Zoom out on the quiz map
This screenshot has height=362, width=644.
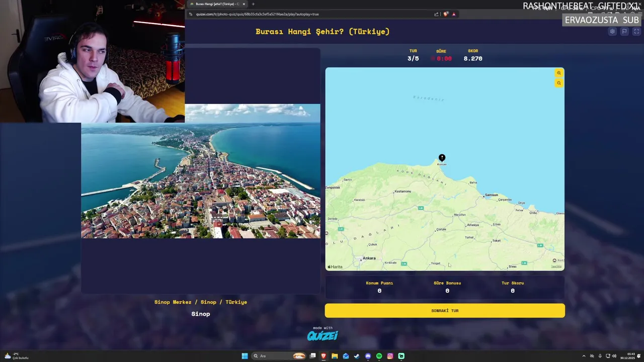pos(559,83)
